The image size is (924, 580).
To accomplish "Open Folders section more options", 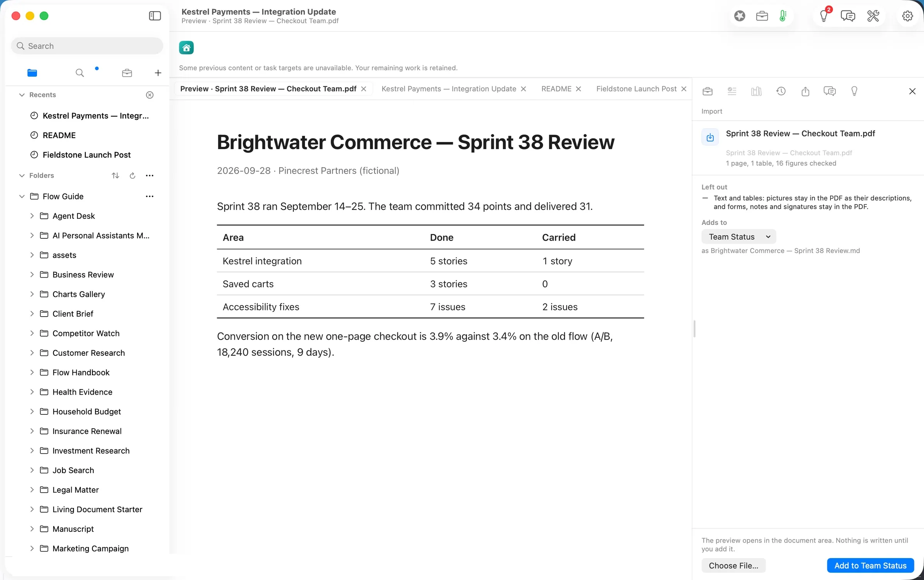I will tap(150, 176).
